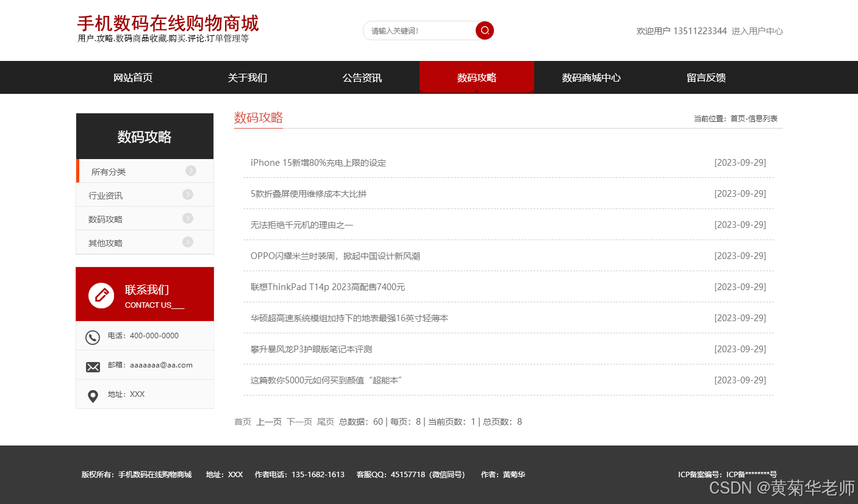Viewport: 858px width, 504px height.
Task: Select the highlighted 数码攻略 navigation tab
Action: pyautogui.click(x=477, y=77)
